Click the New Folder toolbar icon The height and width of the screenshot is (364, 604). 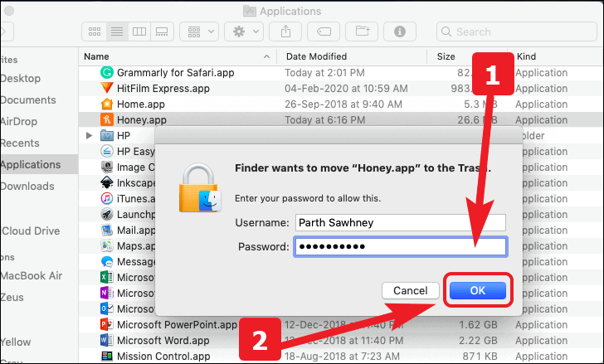pos(362,32)
